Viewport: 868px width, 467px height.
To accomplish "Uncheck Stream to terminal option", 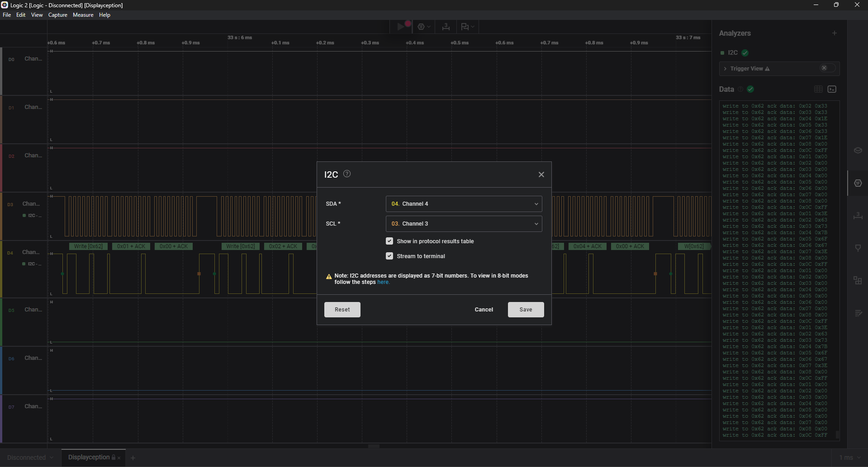I will pyautogui.click(x=389, y=256).
